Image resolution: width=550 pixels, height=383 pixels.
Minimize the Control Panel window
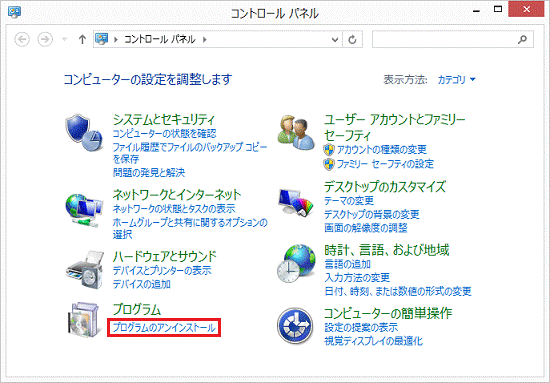pyautogui.click(x=476, y=11)
